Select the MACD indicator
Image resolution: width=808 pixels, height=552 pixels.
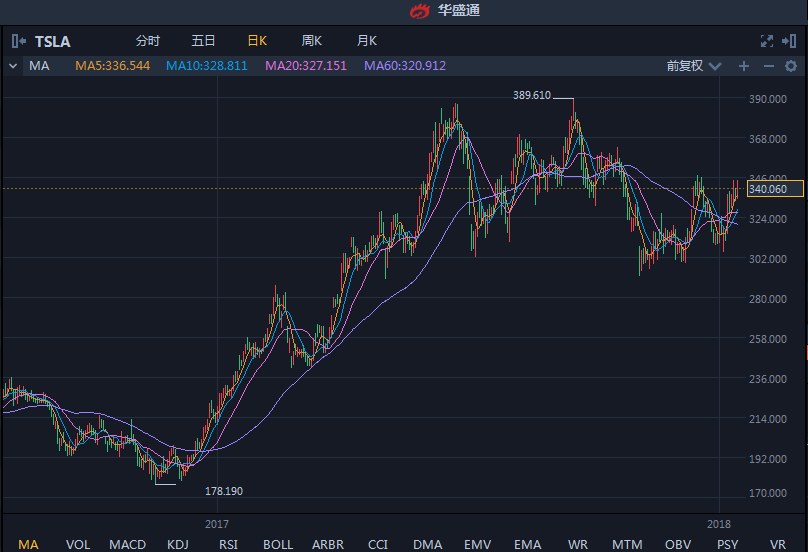pyautogui.click(x=127, y=544)
